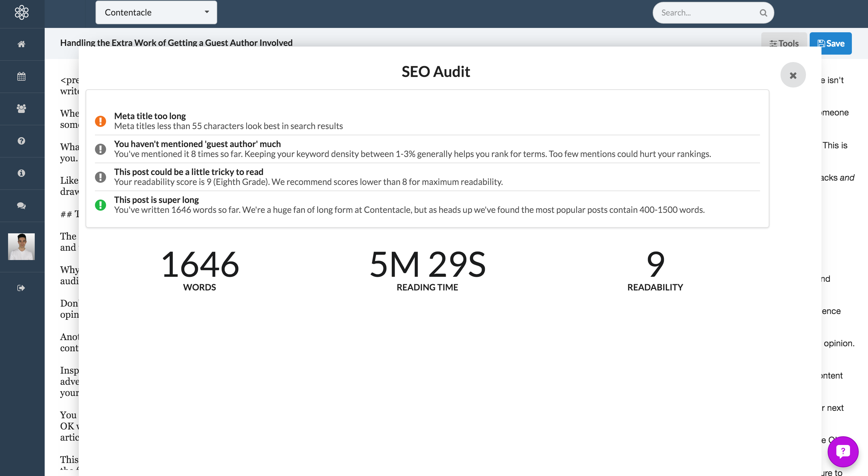Screen dimensions: 868x476
Task: Click the dashboard home icon in sidebar
Action: [22, 43]
